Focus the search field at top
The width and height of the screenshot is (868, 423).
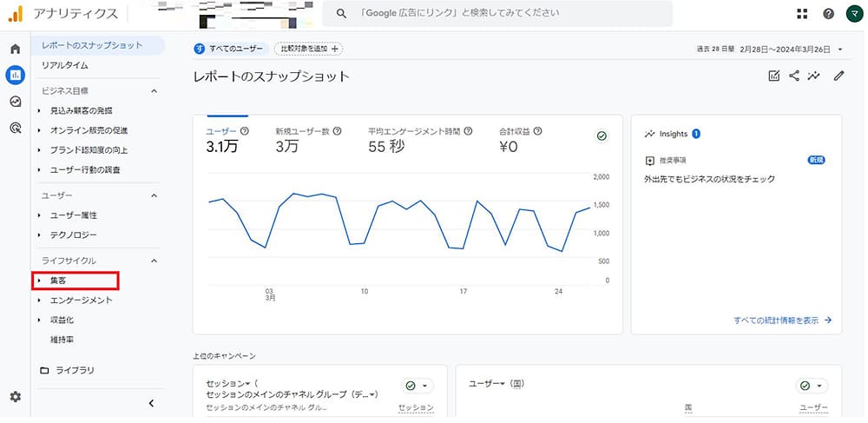click(497, 13)
